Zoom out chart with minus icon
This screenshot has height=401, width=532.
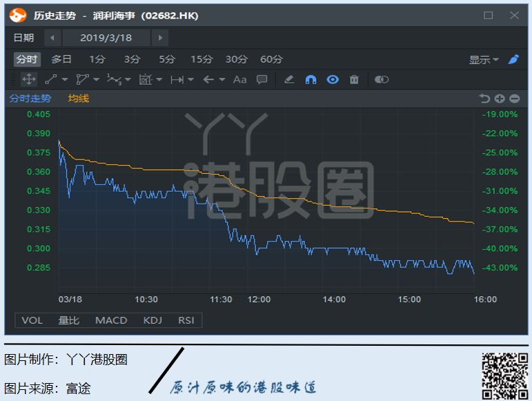click(x=514, y=99)
